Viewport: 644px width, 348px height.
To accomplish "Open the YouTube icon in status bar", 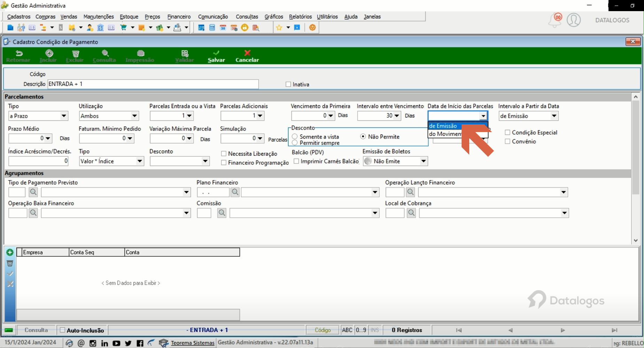I will click(x=116, y=343).
